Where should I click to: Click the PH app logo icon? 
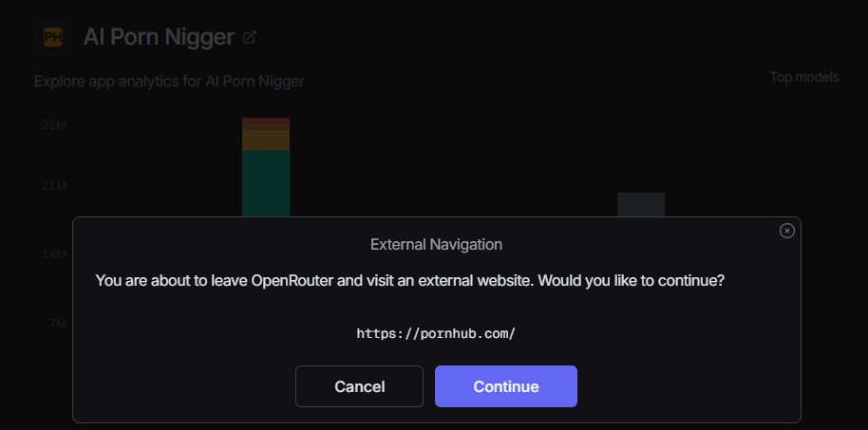pyautogui.click(x=53, y=37)
